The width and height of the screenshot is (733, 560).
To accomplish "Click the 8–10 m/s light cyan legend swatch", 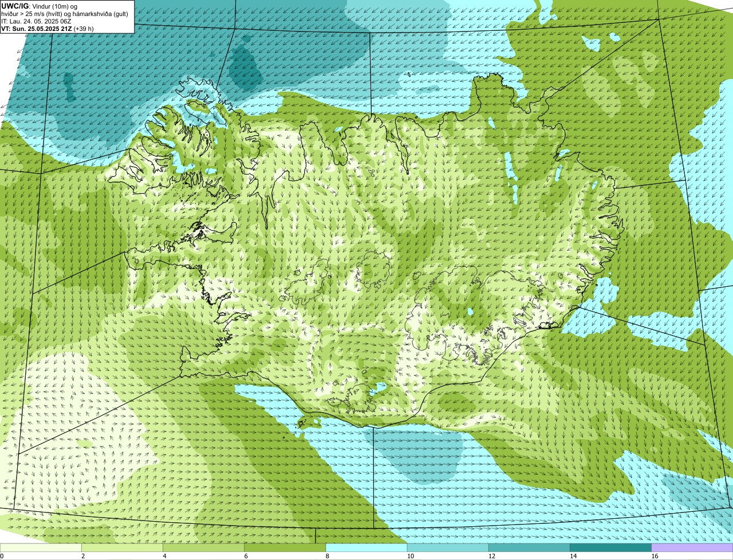I will pyautogui.click(x=367, y=548).
